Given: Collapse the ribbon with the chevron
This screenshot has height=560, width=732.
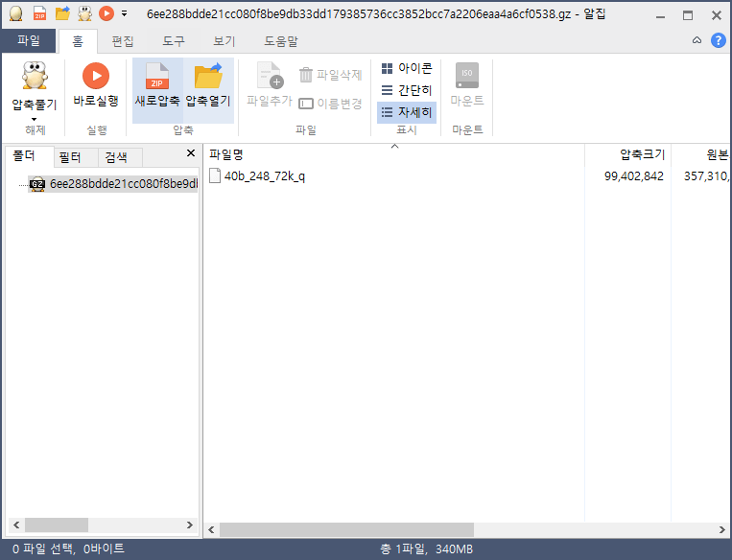Looking at the screenshot, I should [x=697, y=40].
